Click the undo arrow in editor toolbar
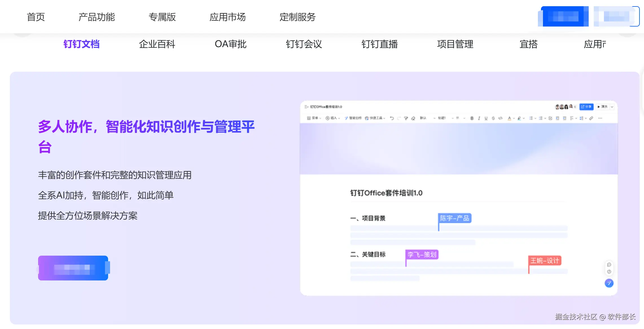The image size is (644, 329). 392,118
